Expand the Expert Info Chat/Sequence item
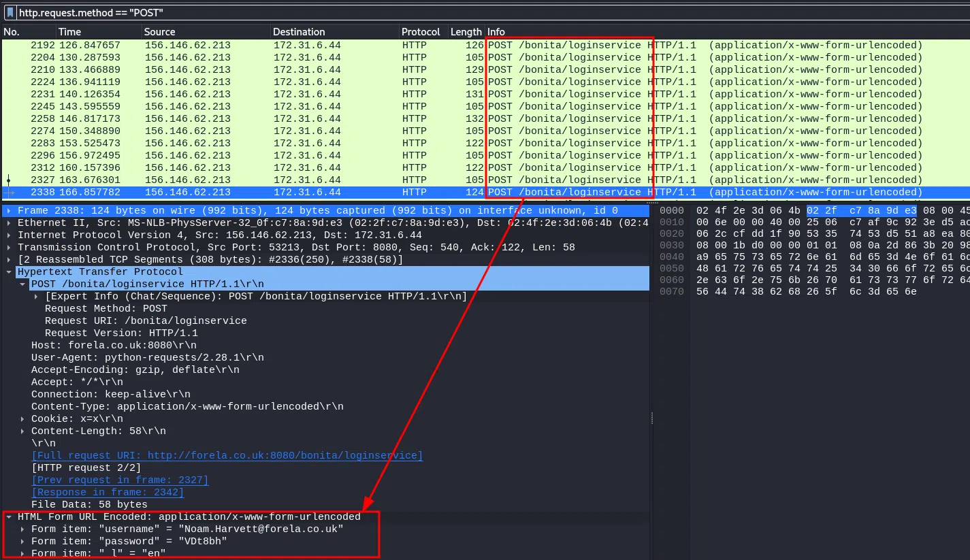The image size is (970, 560). tap(36, 297)
